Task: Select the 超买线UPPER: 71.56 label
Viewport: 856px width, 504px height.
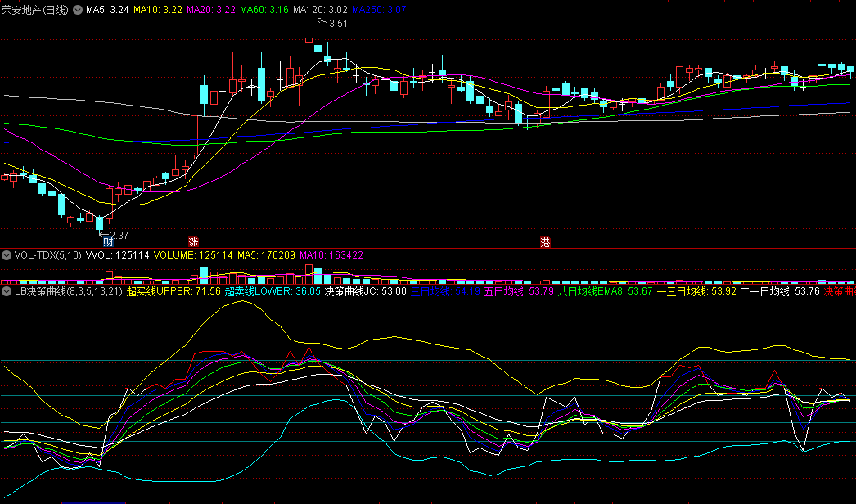Action: coord(173,291)
